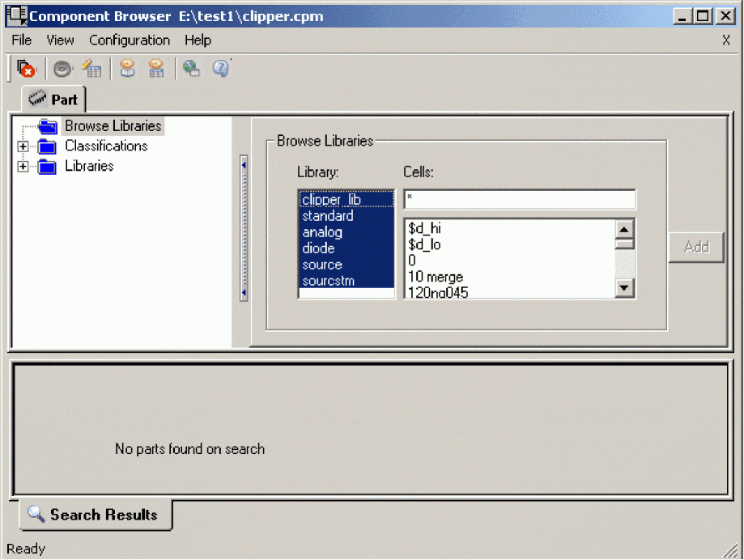Click the stop search toolbar icon

[x=26, y=69]
